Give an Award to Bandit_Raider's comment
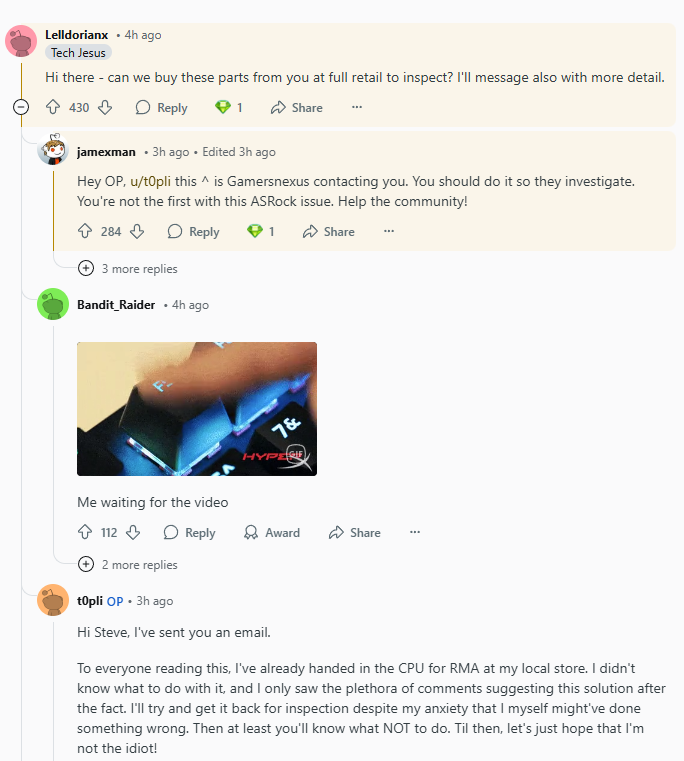This screenshot has width=684, height=761. [272, 532]
